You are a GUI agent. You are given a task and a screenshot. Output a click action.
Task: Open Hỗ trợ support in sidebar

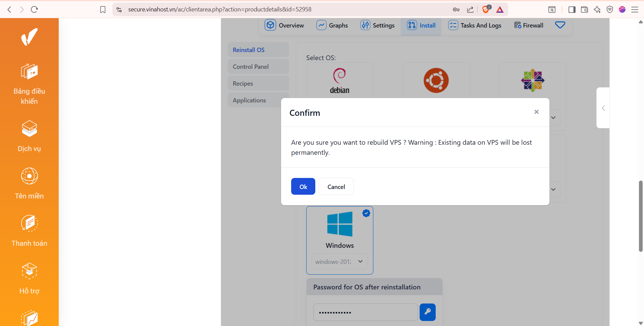coord(29,279)
